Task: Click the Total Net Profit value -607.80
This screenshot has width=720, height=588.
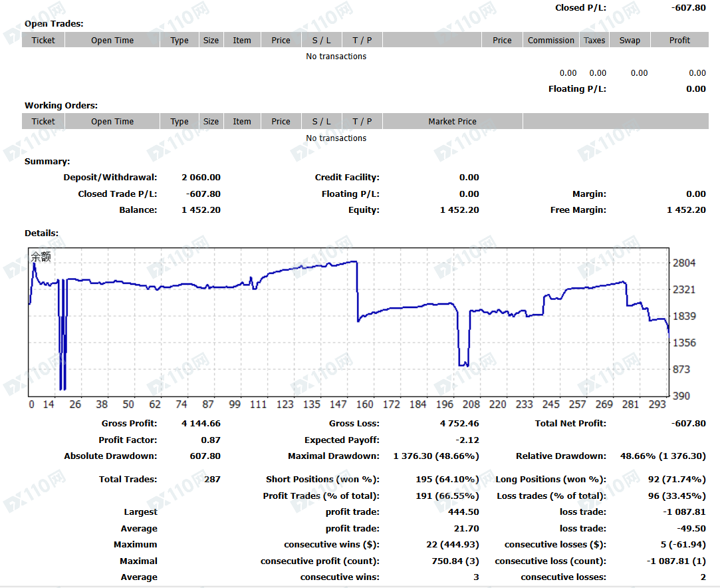Action: (x=688, y=423)
